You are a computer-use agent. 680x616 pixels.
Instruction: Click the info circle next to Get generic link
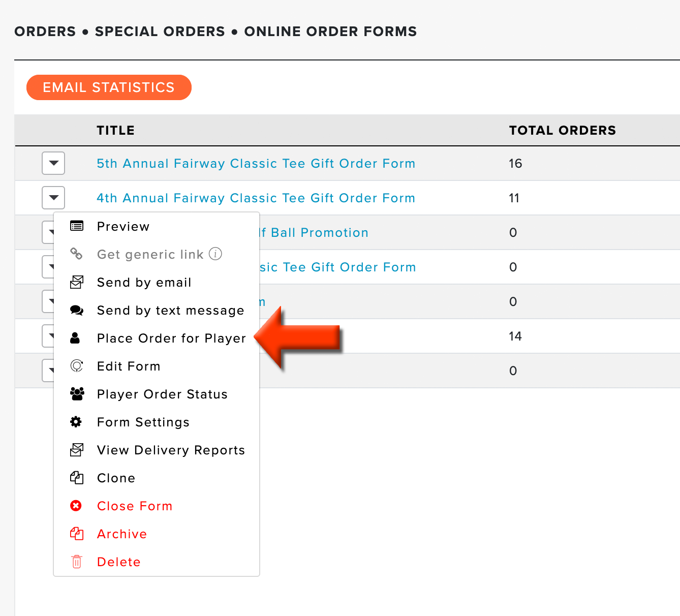click(215, 254)
